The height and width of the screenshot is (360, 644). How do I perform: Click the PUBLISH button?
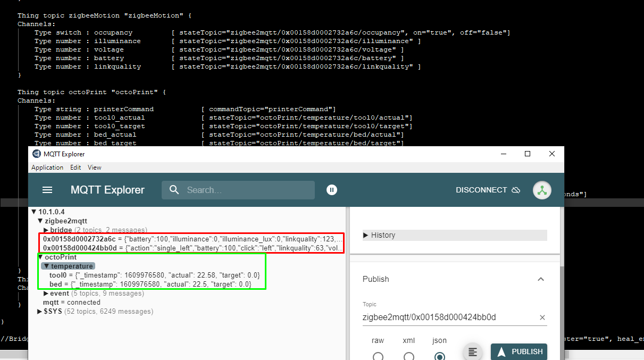[519, 351]
